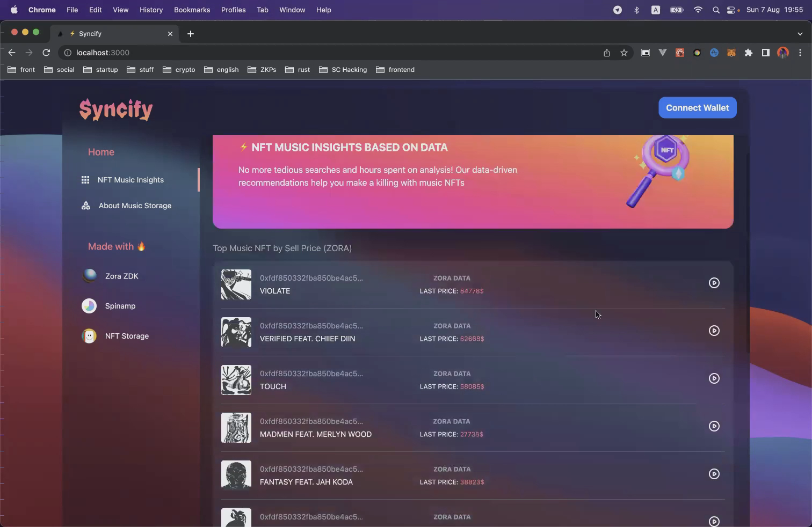812x527 pixels.
Task: Open the startup bookmarks folder
Action: click(x=100, y=70)
